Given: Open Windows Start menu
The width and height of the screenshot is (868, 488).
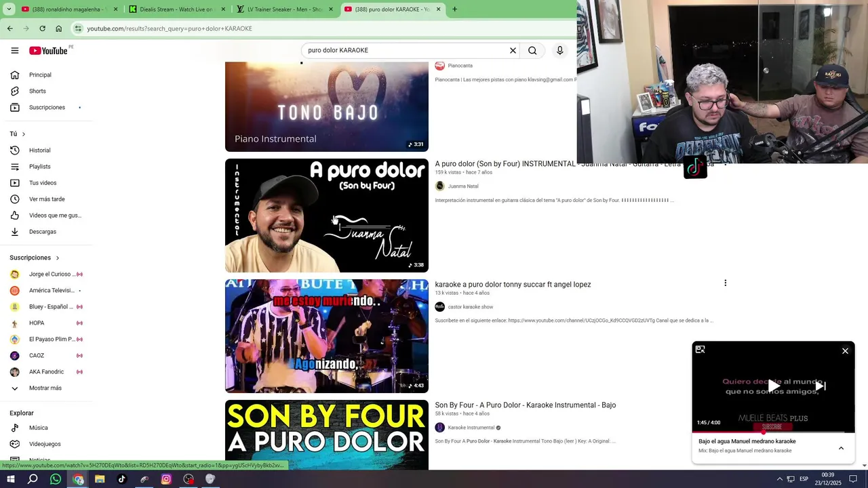Looking at the screenshot, I should [9, 479].
